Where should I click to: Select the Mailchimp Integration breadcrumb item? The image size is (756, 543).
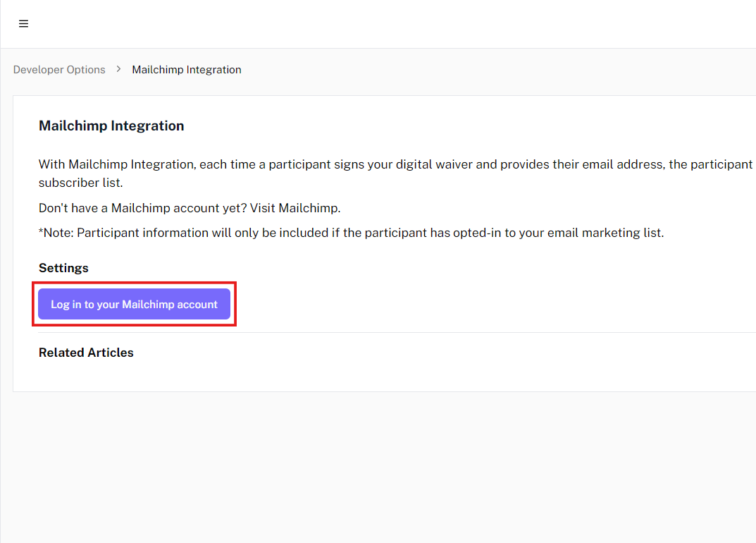coord(187,70)
